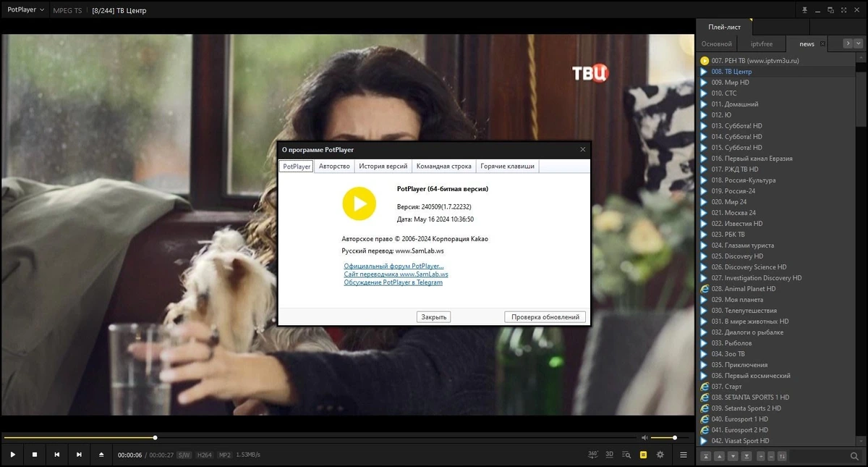Remove item with playlist minus button
868x467 pixels.
pyautogui.click(x=772, y=456)
